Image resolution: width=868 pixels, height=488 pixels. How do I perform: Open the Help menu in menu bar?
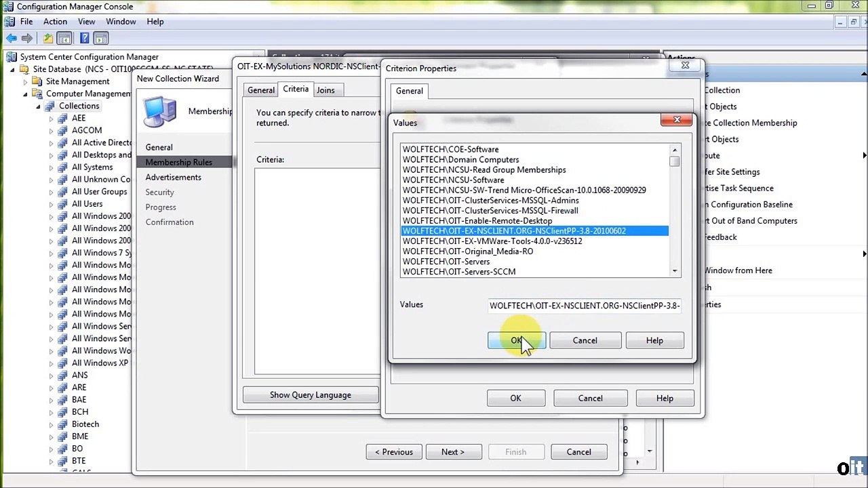coord(155,22)
